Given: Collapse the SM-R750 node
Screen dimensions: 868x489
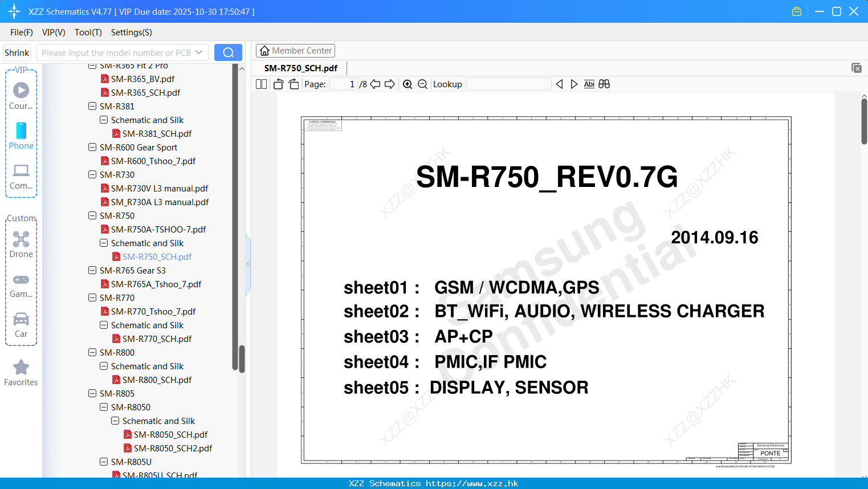Looking at the screenshot, I should [x=92, y=215].
